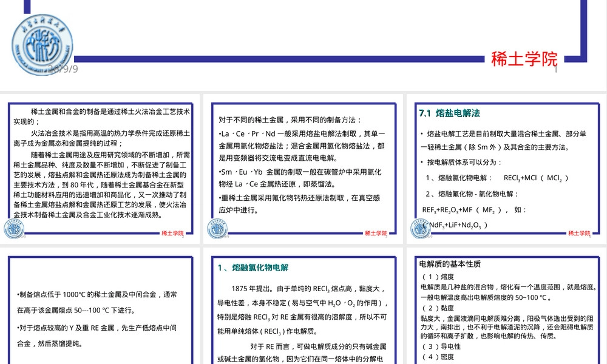Click the sentence starting 电解质是几种盐的混合物
The width and height of the screenshot is (607, 364).
pos(509,292)
